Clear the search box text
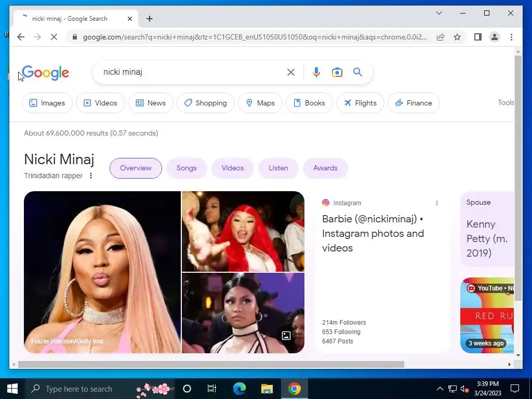This screenshot has height=399, width=532. 291,72
